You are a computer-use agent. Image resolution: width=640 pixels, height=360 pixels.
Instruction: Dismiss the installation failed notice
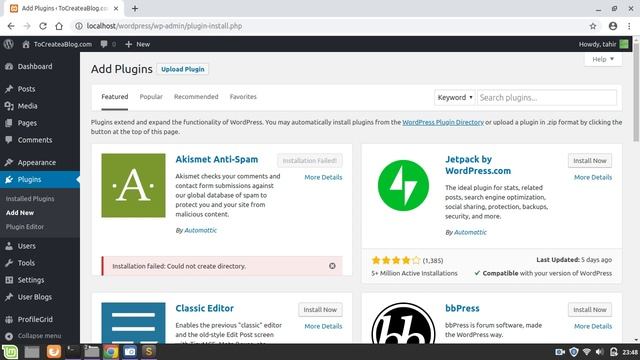click(332, 266)
